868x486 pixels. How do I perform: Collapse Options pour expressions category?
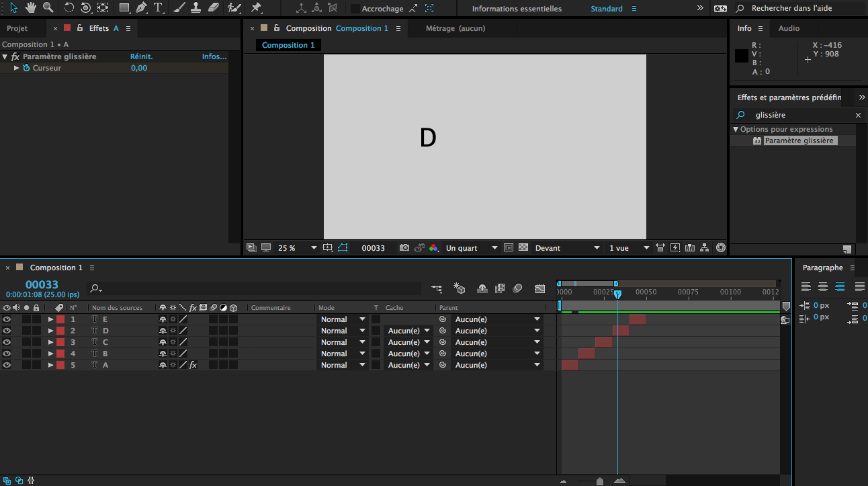(x=736, y=129)
